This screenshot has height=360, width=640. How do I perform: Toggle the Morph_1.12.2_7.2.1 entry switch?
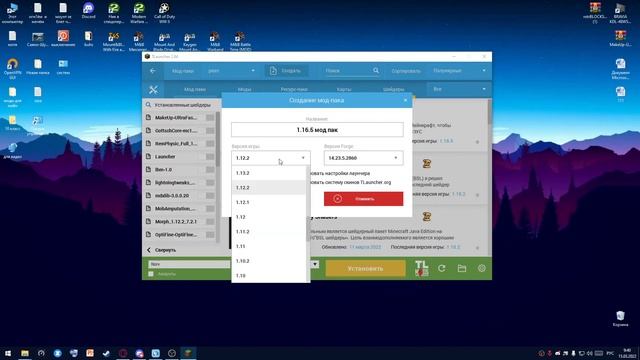click(x=210, y=222)
